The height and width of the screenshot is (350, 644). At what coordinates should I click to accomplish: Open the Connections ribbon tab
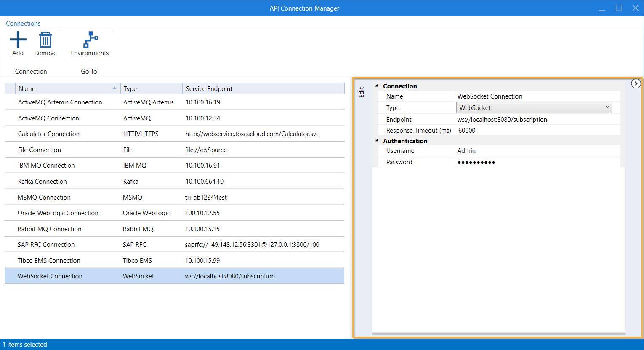(23, 24)
